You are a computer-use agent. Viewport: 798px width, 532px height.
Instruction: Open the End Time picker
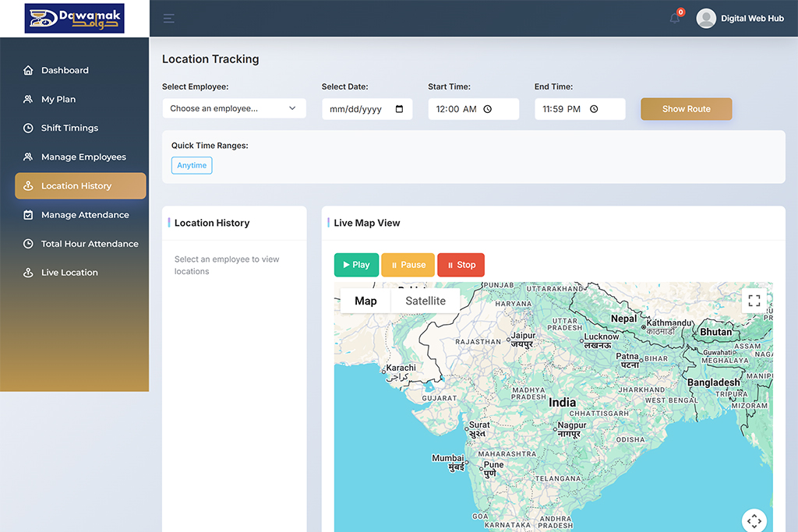point(580,109)
